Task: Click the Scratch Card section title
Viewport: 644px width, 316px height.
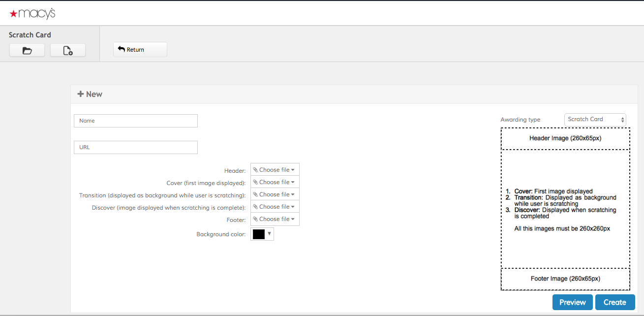Action: (x=30, y=35)
